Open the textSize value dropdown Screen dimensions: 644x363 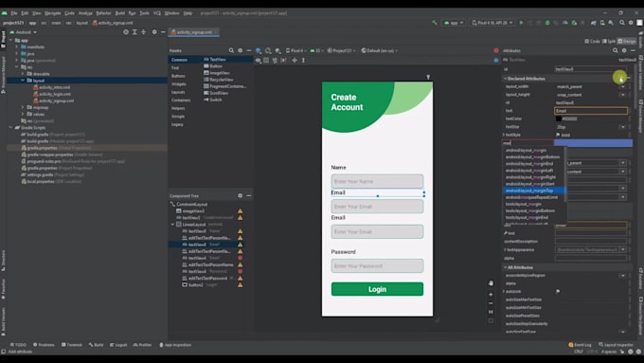622,127
